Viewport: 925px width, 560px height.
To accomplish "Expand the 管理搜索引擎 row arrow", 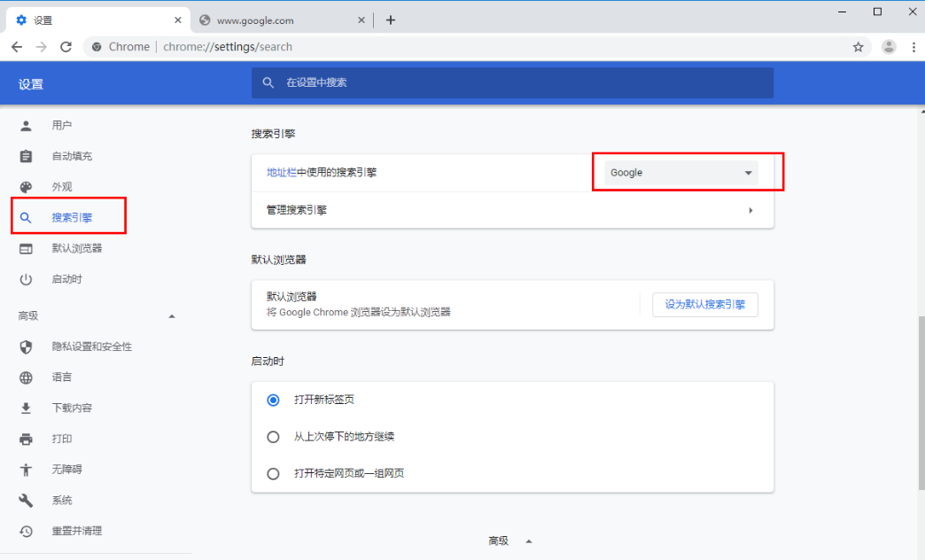I will (x=750, y=210).
